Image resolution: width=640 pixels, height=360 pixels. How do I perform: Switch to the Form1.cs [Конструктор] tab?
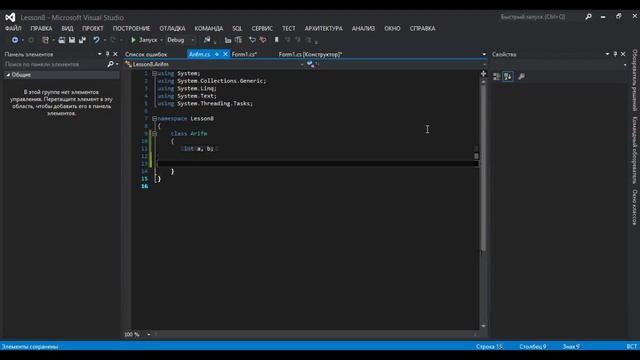click(x=310, y=54)
